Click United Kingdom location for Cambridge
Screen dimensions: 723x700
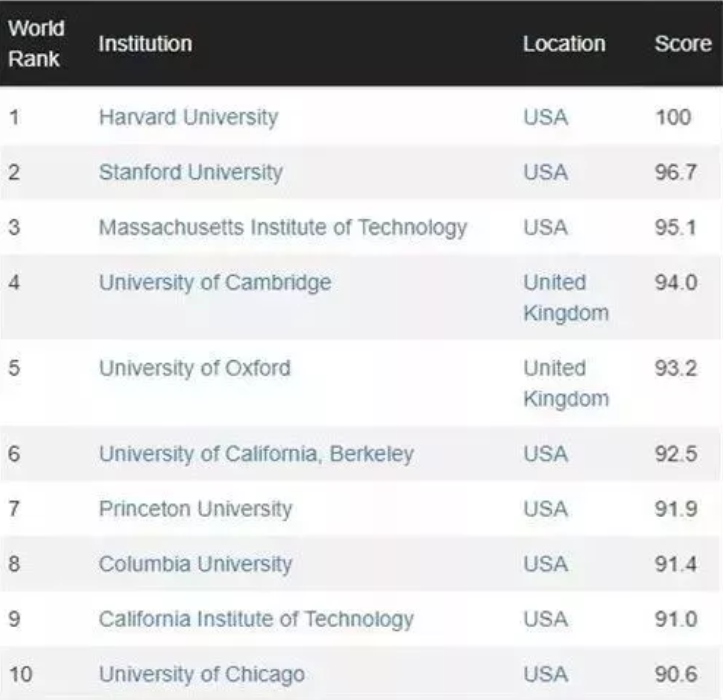566,297
